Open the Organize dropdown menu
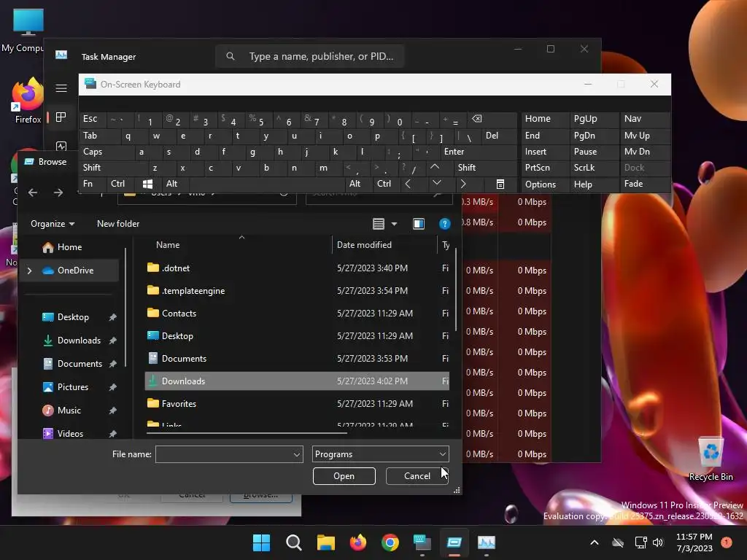The height and width of the screenshot is (560, 747). point(53,224)
